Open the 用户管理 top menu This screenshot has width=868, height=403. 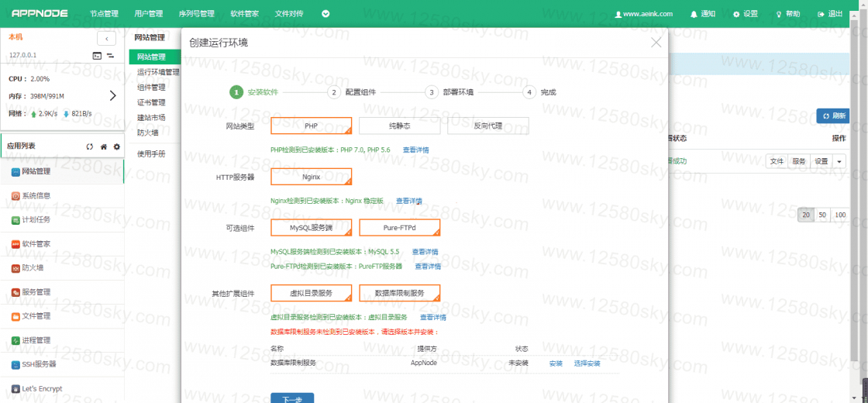coord(148,14)
